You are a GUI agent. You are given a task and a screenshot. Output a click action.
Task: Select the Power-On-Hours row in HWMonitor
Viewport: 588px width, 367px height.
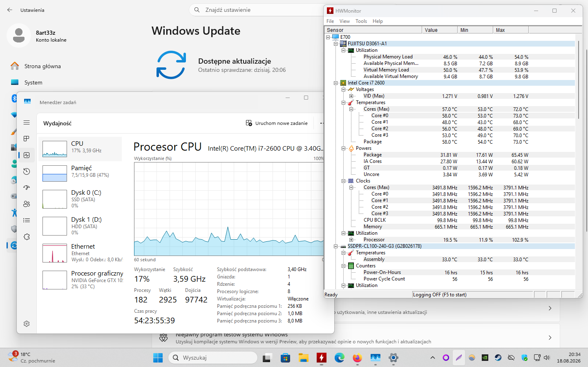450,272
